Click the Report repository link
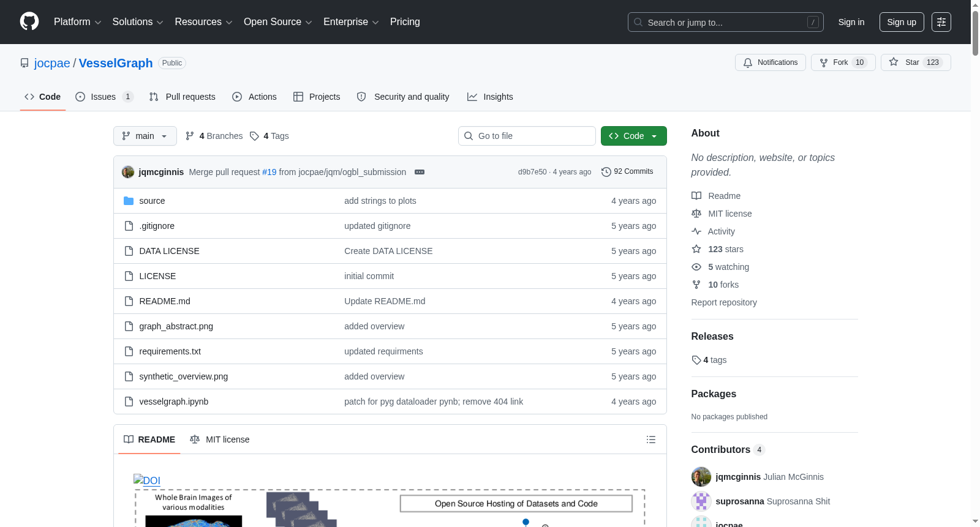The image size is (980, 527). pyautogui.click(x=724, y=302)
